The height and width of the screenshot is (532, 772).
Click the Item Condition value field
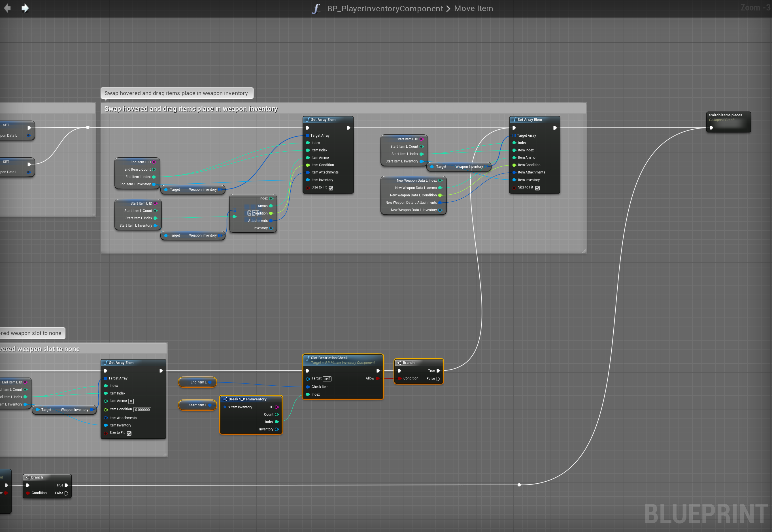(143, 410)
